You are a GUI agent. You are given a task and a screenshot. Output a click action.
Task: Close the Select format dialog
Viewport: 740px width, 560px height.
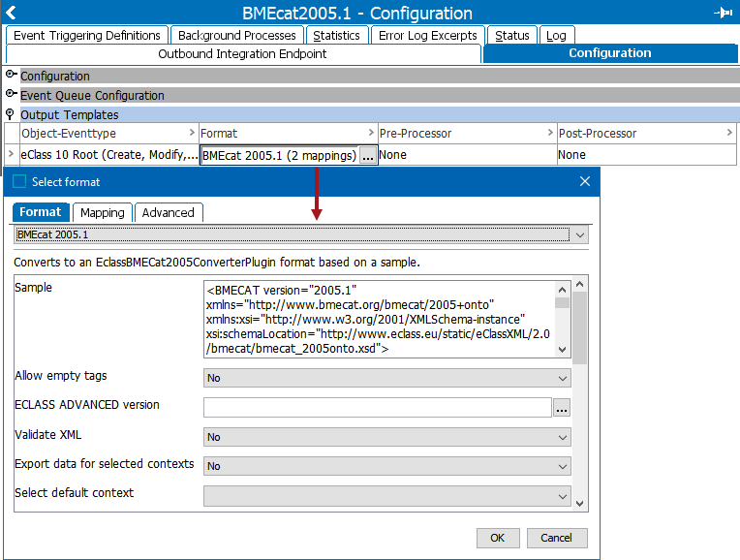tap(584, 181)
